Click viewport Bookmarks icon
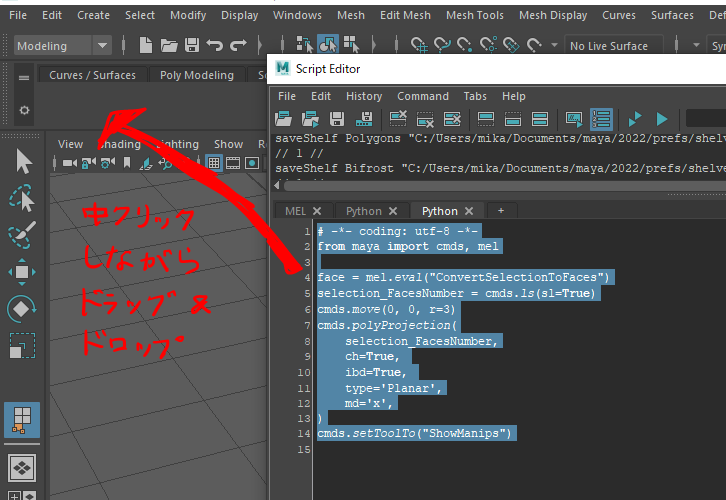Viewport: 726px width, 500px height. [x=126, y=163]
